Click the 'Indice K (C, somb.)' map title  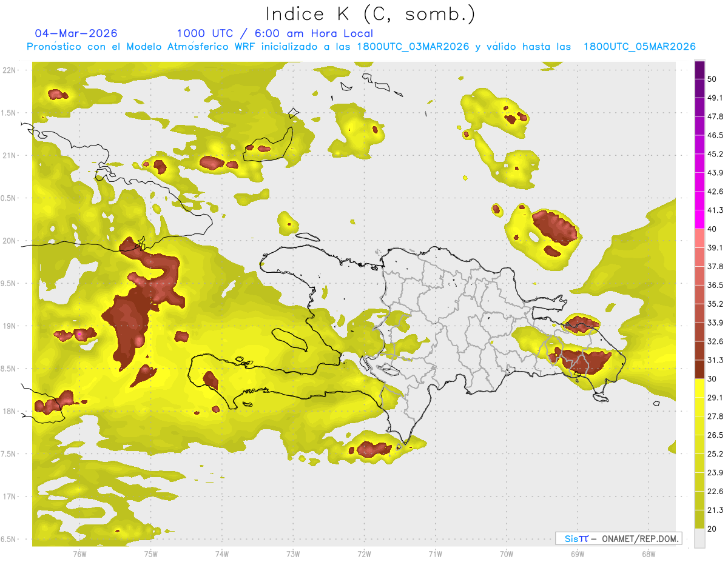370,14
